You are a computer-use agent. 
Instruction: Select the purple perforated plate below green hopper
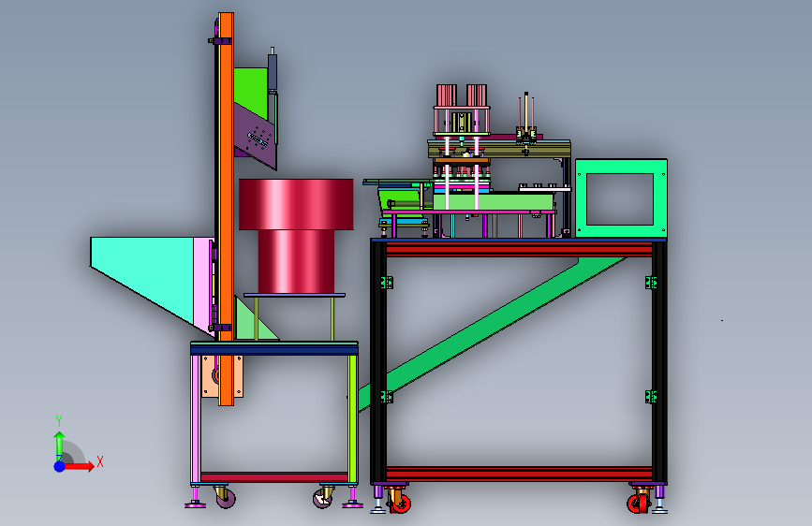click(x=255, y=136)
